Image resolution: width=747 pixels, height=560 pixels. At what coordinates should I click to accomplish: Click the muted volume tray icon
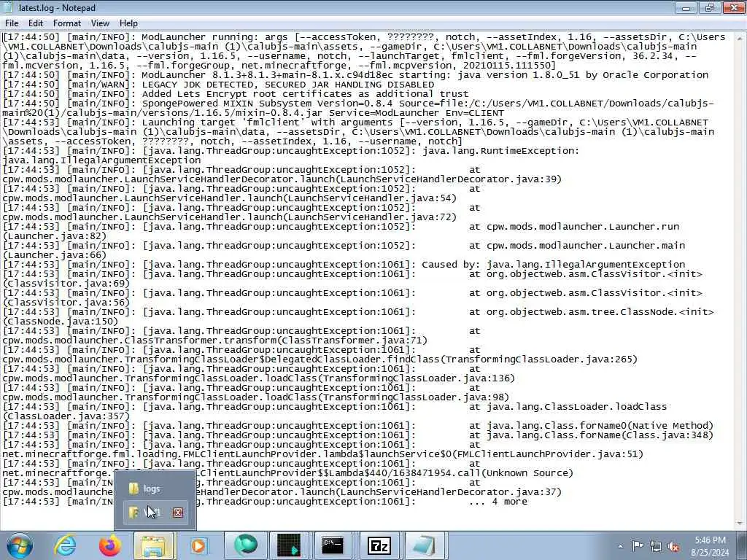(x=673, y=546)
